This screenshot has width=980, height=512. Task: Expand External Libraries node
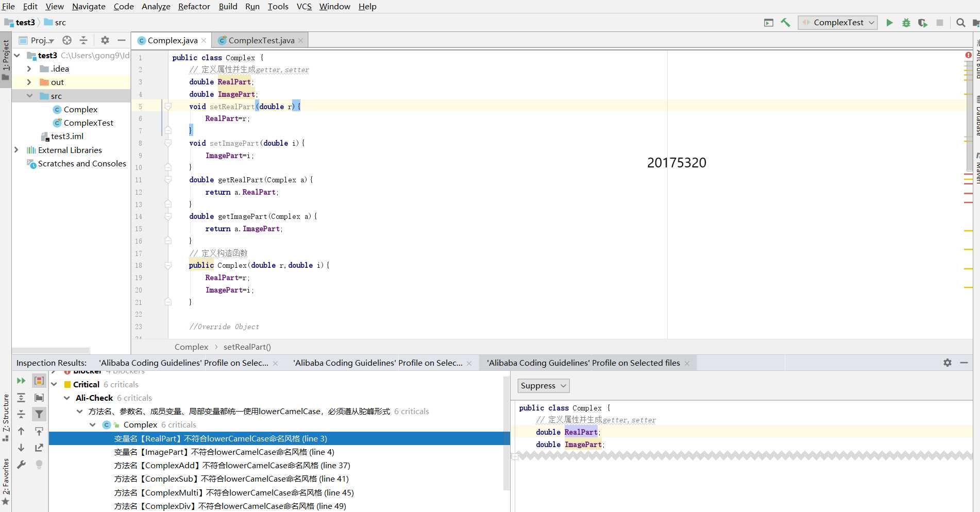click(x=17, y=150)
